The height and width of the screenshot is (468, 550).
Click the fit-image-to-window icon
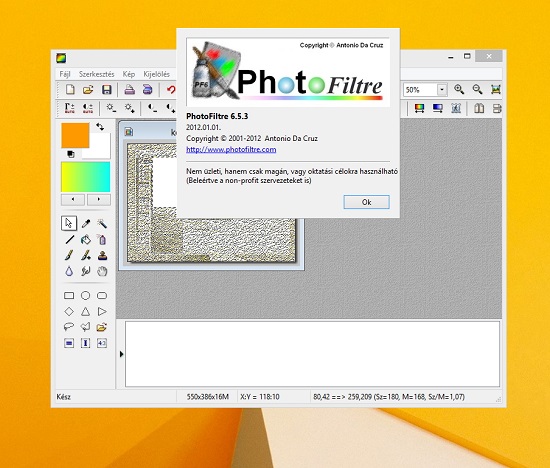tap(495, 89)
